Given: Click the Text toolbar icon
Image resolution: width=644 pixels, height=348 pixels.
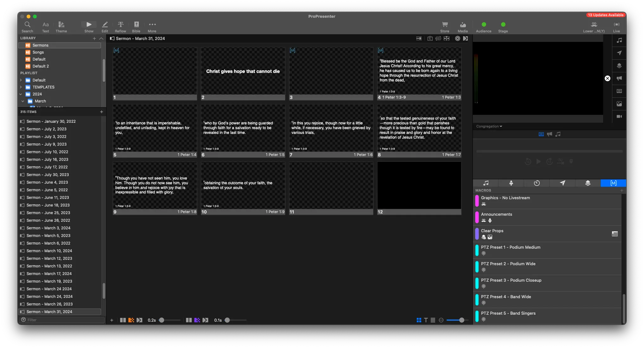Looking at the screenshot, I should coord(46,25).
